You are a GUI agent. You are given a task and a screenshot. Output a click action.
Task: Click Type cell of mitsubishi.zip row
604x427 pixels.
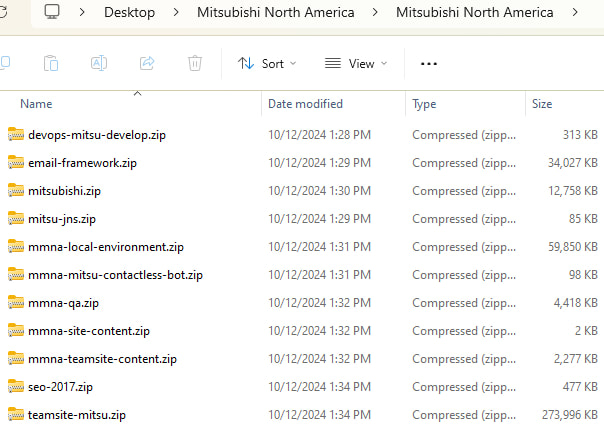[x=464, y=191]
